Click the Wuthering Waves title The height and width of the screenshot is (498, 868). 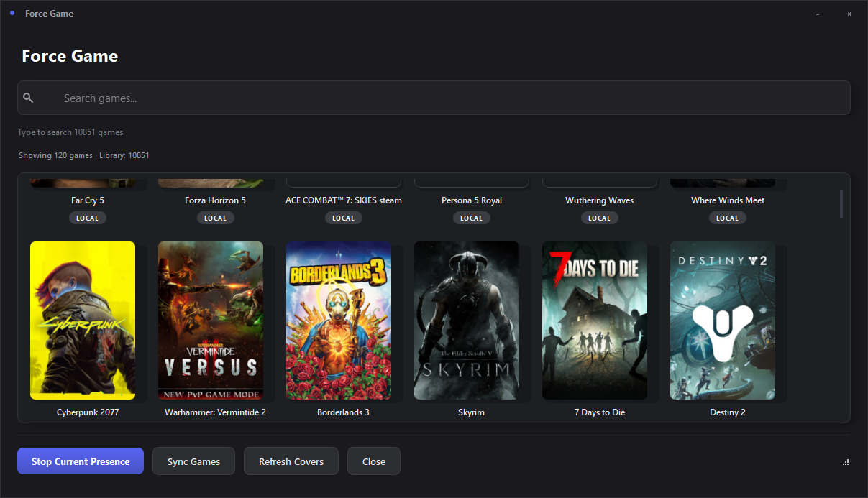pos(600,200)
